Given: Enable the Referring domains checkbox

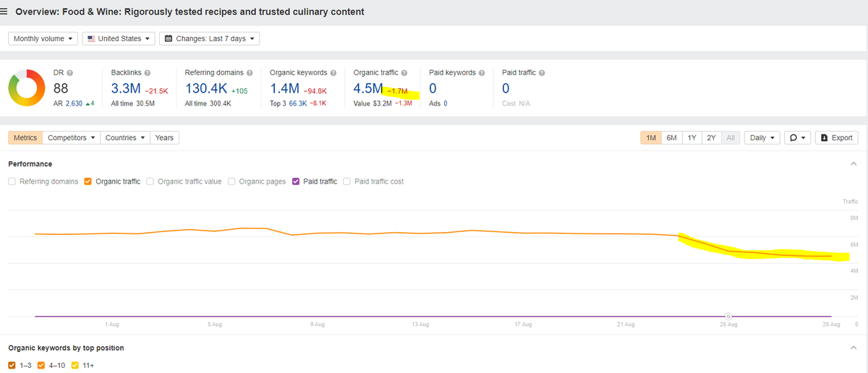Looking at the screenshot, I should point(12,181).
